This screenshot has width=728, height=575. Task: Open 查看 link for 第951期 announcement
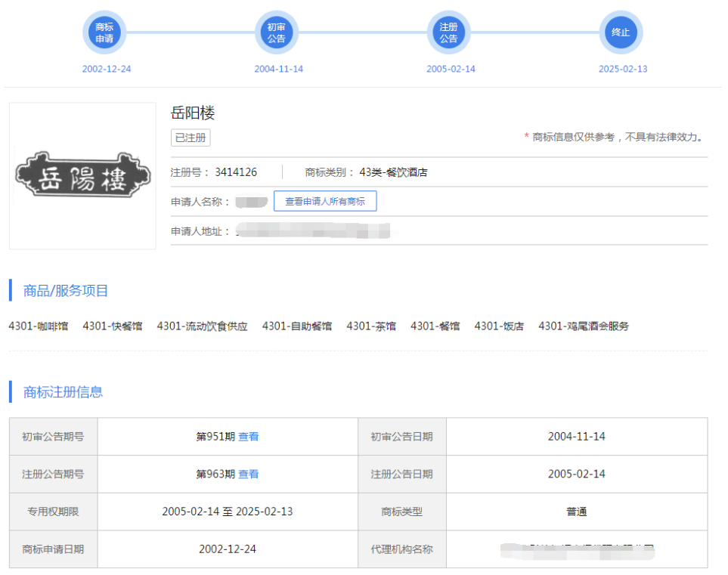(x=249, y=437)
